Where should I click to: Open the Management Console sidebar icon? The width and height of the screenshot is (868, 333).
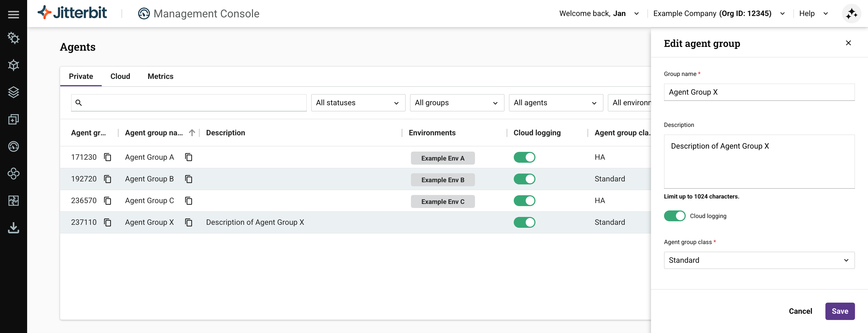(14, 146)
